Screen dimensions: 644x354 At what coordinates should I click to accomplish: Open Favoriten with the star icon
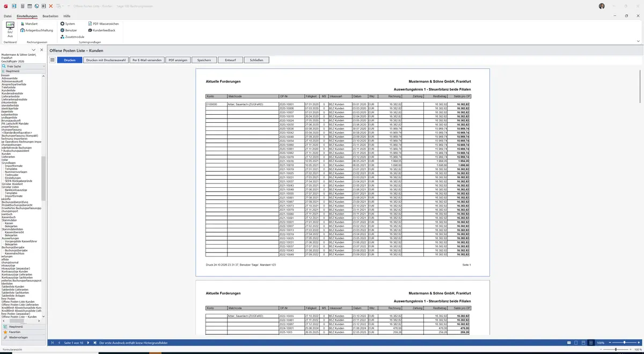(24, 332)
